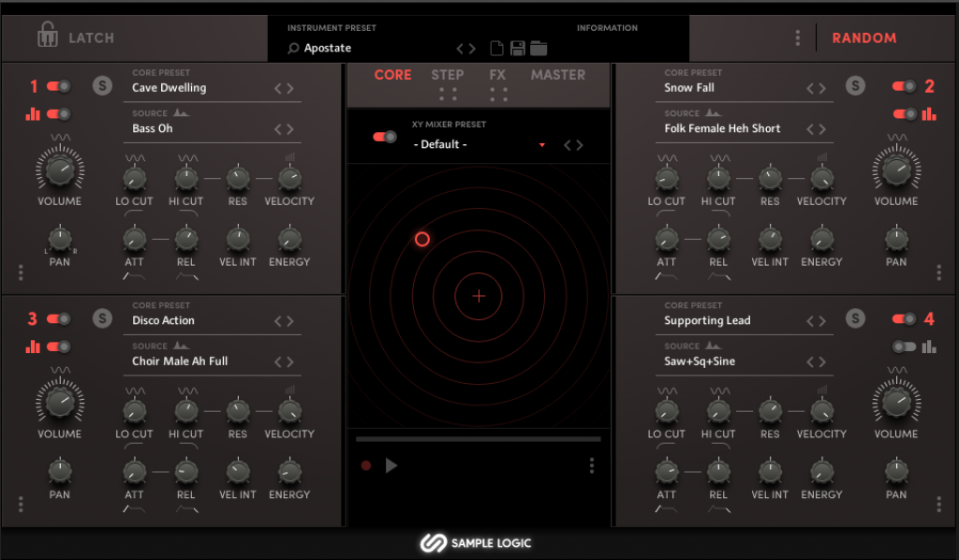959x560 pixels.
Task: Open core 2 three-dot options menu
Action: (938, 273)
